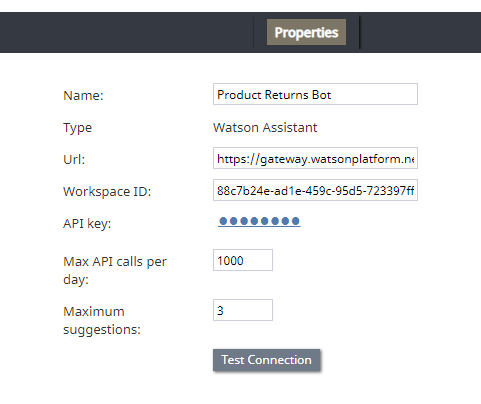The height and width of the screenshot is (404, 481).
Task: Click the Name field with Product Returns Bot
Action: coord(315,94)
